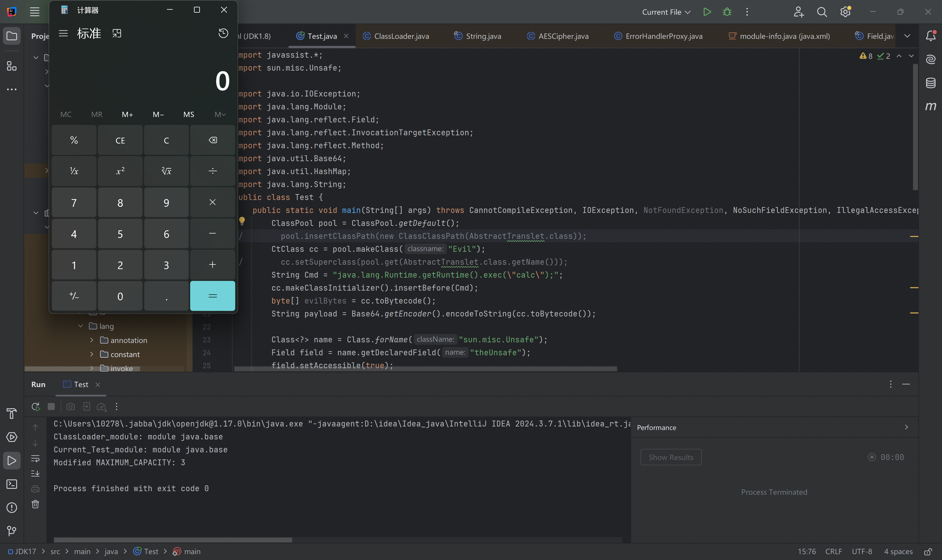Open the AI Assistant swirl icon
This screenshot has height=560, width=942.
pos(931,59)
